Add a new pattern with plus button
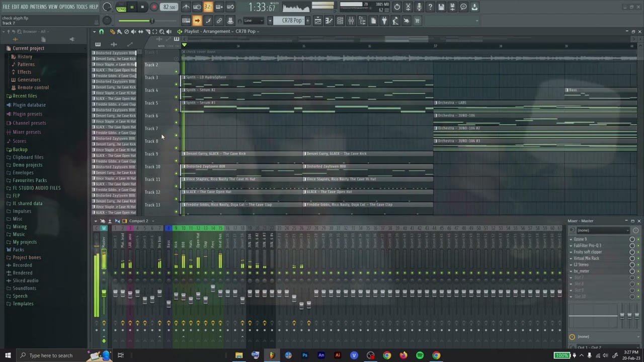Screen dimensions: 644x362 (x=307, y=21)
